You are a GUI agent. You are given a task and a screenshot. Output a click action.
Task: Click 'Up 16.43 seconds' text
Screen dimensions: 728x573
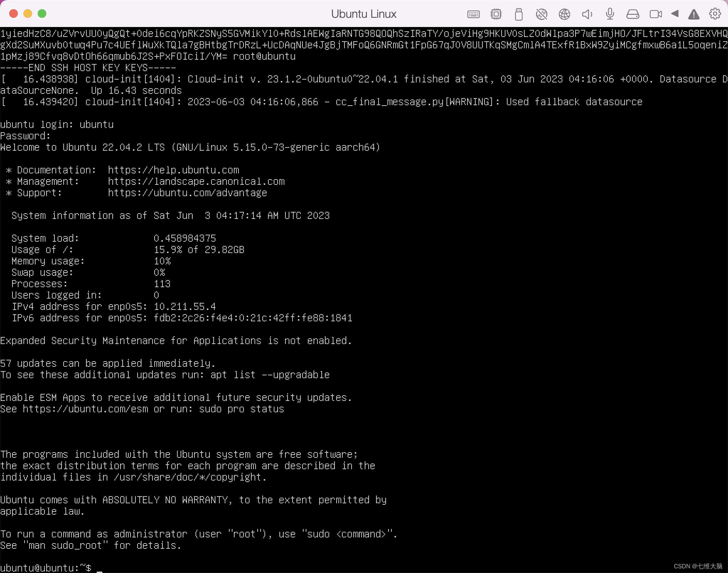click(x=136, y=90)
